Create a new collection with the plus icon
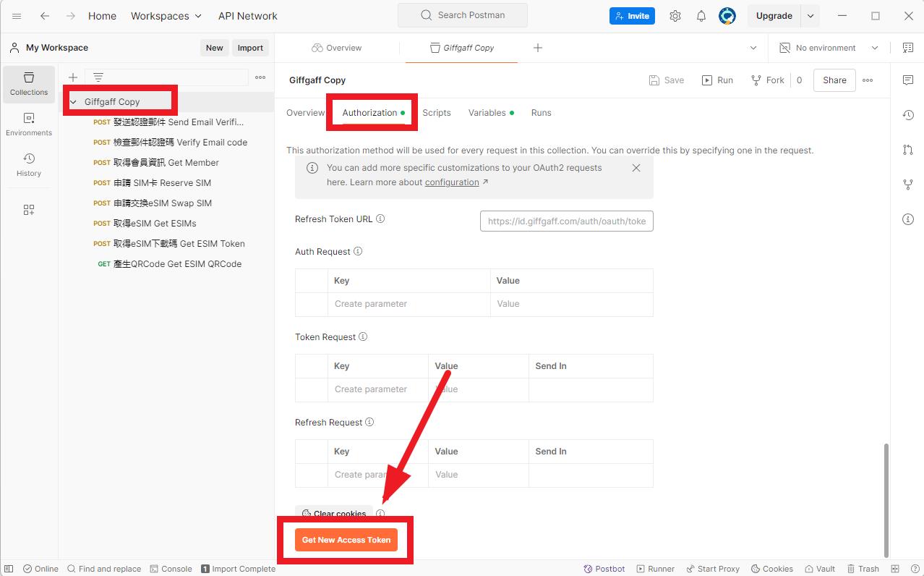This screenshot has width=924, height=576. (72, 77)
